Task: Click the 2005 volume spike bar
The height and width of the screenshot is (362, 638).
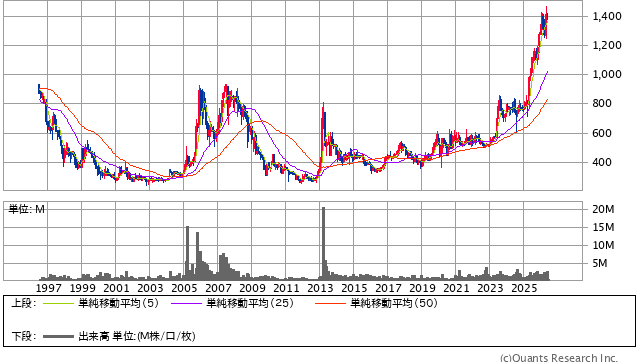Action: point(188,253)
